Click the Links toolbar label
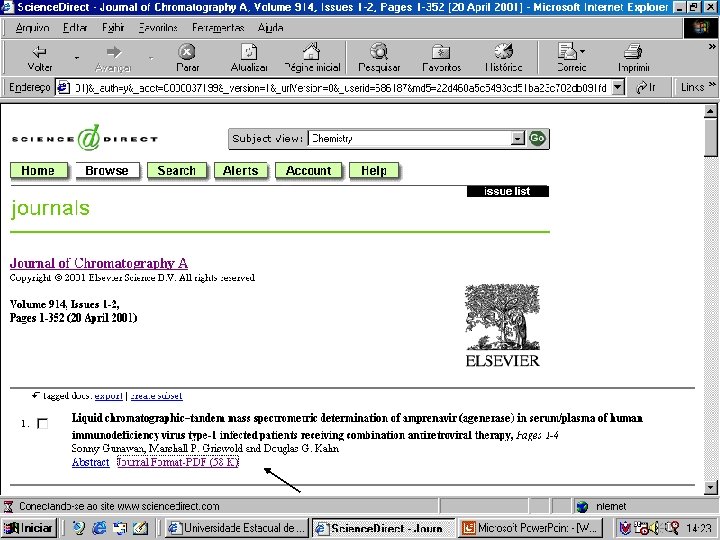Screen dimensions: 720x540 (x=692, y=87)
